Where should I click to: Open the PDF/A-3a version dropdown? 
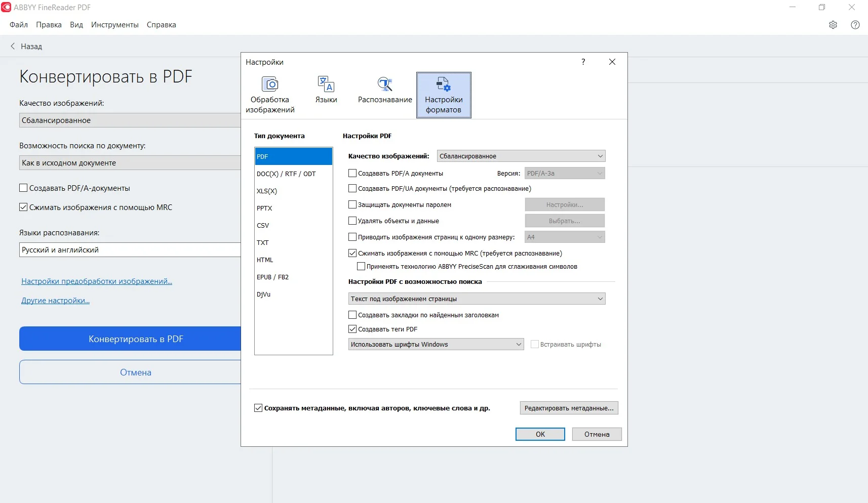565,173
